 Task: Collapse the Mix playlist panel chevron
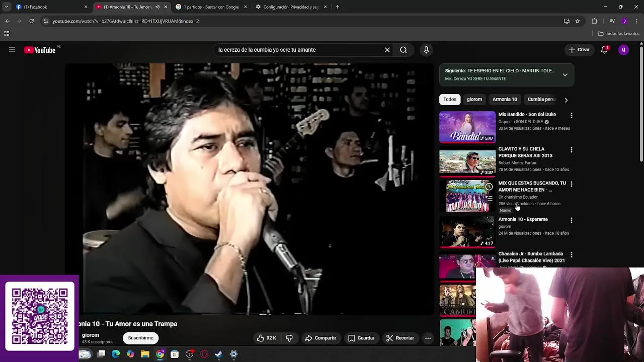565,75
